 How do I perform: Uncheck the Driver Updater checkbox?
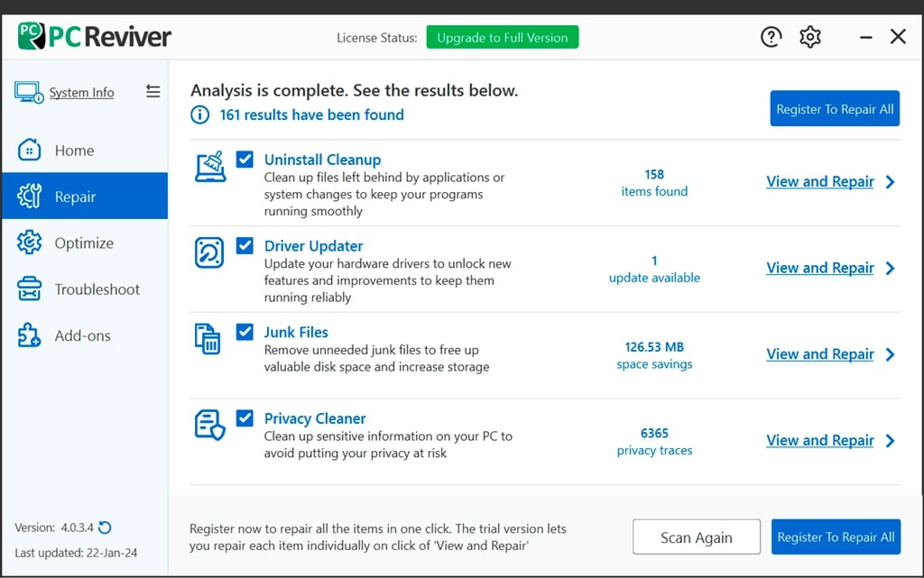coord(245,245)
